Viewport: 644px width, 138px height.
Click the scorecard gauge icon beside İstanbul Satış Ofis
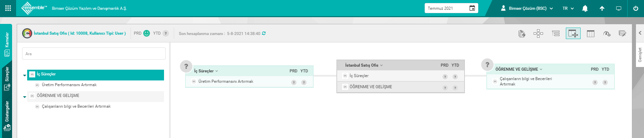click(x=27, y=33)
